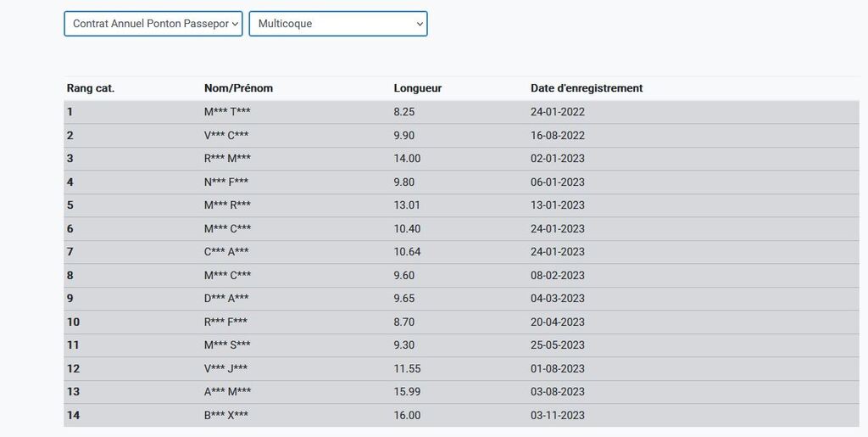Image resolution: width=868 pixels, height=437 pixels.
Task: Click rank number 12 in the table
Action: [73, 368]
